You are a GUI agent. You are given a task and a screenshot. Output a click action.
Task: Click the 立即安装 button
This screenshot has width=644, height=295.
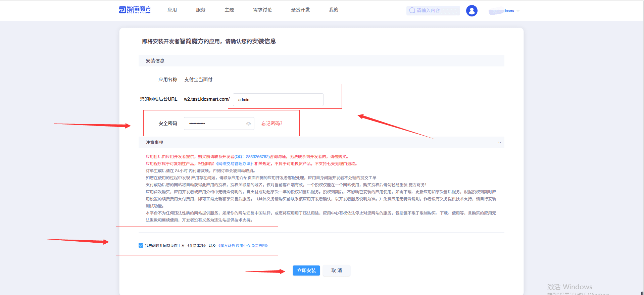click(x=306, y=271)
